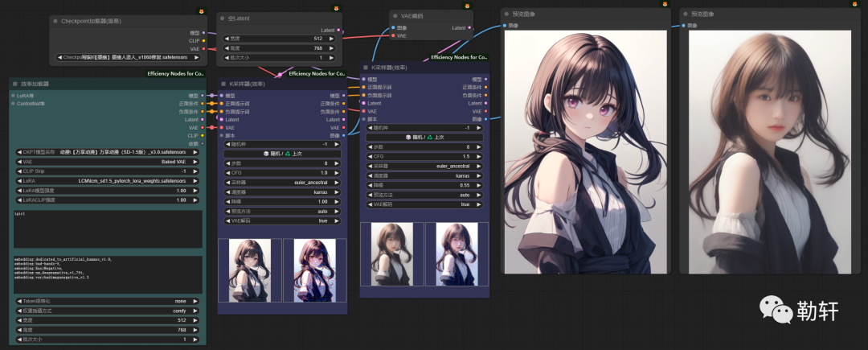Click fox badge above the anime 预览图像 node
The image size is (868, 350).
pos(665,4)
